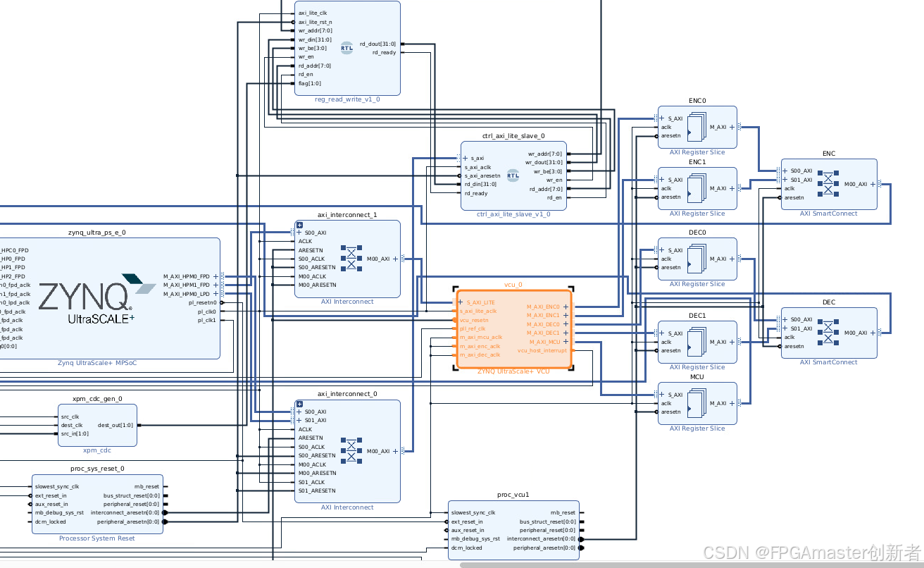Select the dest_out[1:0] port on xpm_cdc_gen_0
Screen dimensions: 924x568
click(115, 425)
